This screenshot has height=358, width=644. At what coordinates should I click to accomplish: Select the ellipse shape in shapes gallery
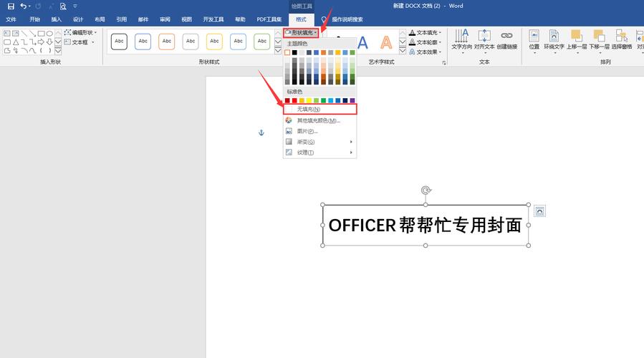coord(49,33)
